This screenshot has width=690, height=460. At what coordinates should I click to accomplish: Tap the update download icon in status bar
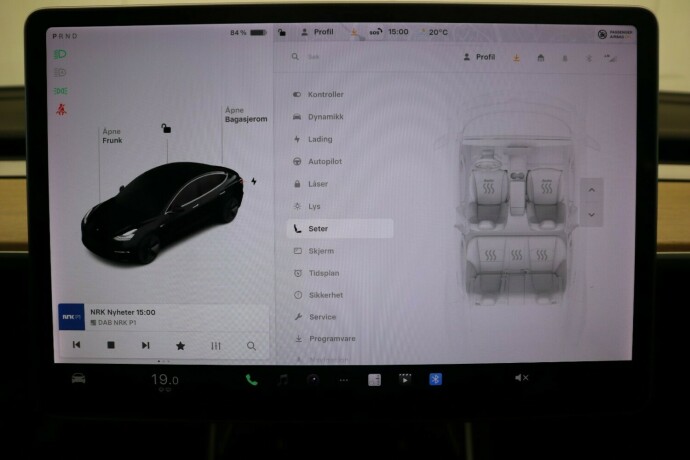tap(354, 32)
